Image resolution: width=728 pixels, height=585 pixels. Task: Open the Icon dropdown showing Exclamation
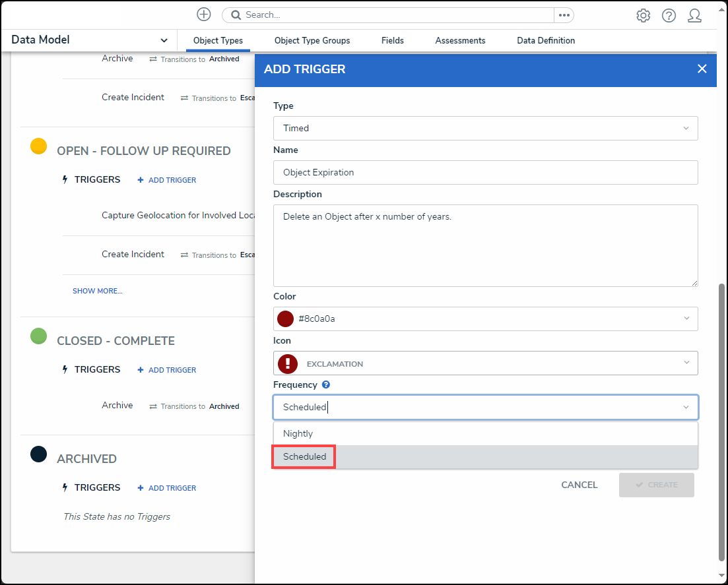pyautogui.click(x=485, y=363)
